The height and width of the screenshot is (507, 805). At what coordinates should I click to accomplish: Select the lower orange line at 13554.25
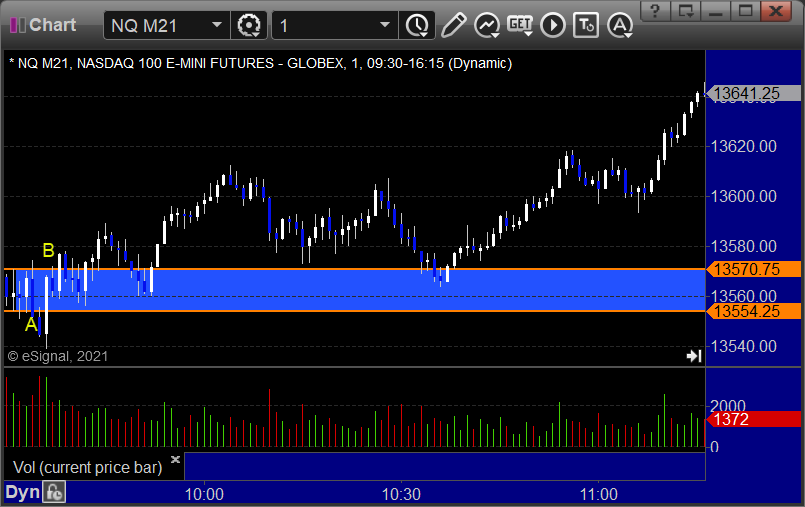pos(354,311)
